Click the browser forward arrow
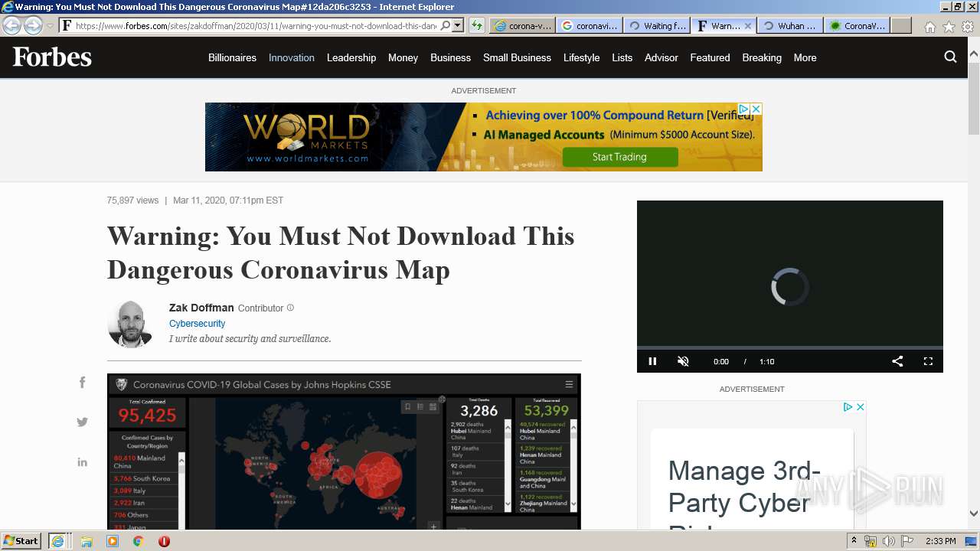980x551 pixels. coord(33,25)
